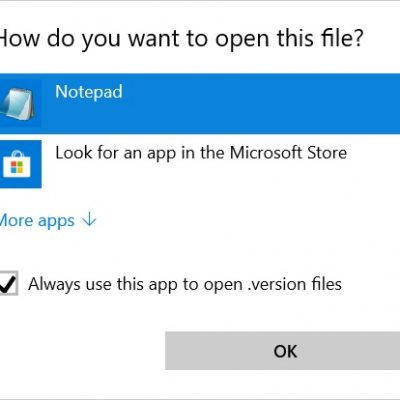Click the down arrow beside More apps

(x=89, y=220)
